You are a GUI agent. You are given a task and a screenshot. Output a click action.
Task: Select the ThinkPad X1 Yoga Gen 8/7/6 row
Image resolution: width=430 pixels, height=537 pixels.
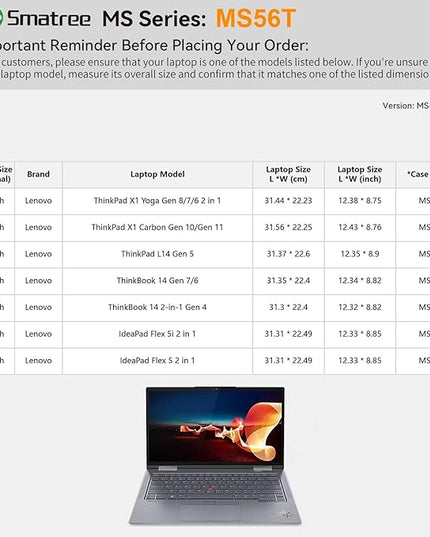click(x=215, y=201)
